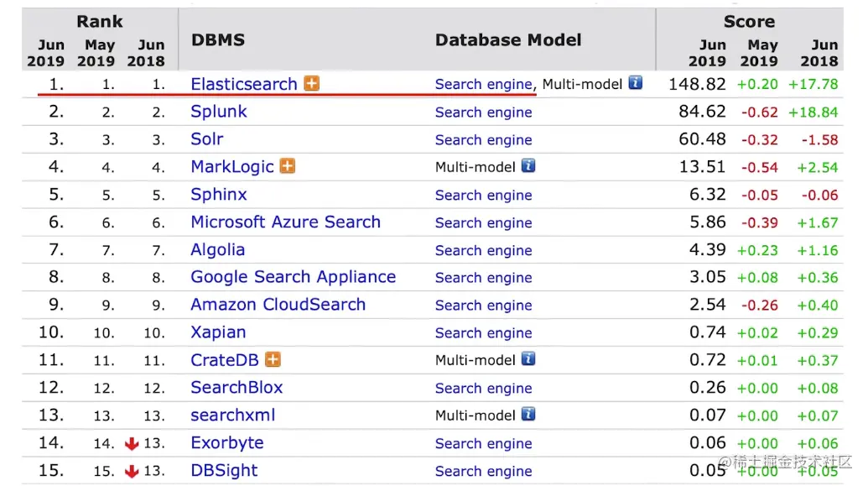Click the red down arrow in Exorbyte row
This screenshot has width=868, height=486.
(132, 443)
